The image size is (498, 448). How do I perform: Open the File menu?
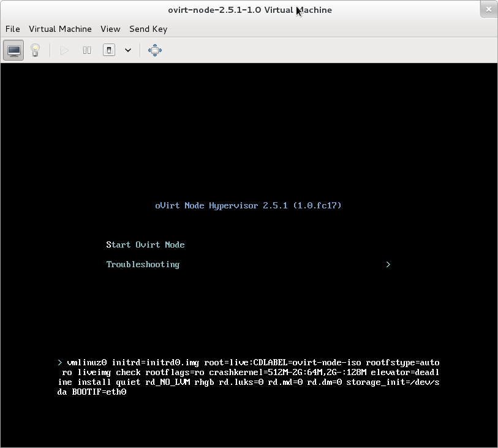coord(12,29)
